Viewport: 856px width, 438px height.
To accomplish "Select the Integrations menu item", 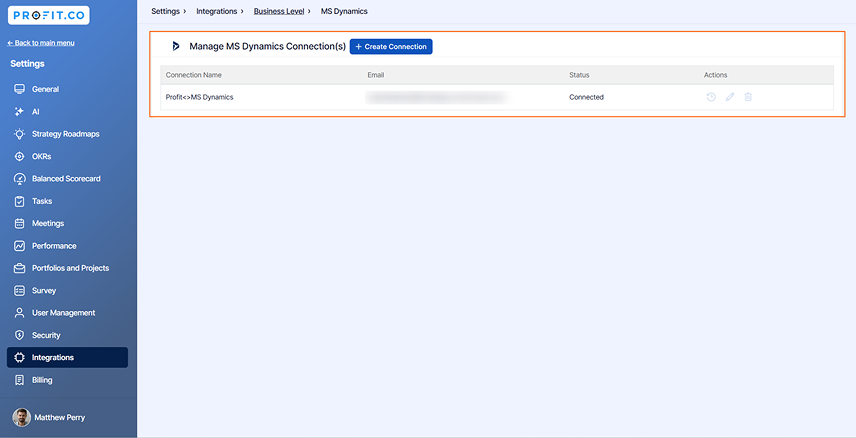I will click(x=67, y=358).
